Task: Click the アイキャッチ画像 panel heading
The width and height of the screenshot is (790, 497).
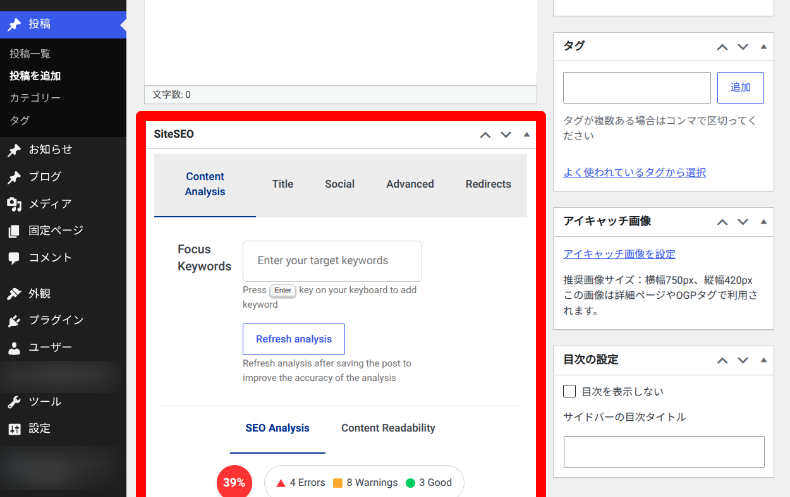Action: click(x=607, y=221)
